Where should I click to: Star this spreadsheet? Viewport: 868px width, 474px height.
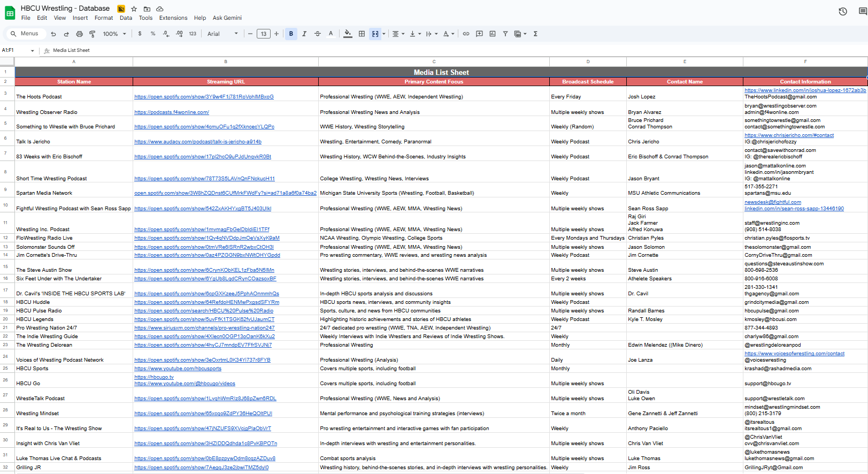[x=134, y=9]
